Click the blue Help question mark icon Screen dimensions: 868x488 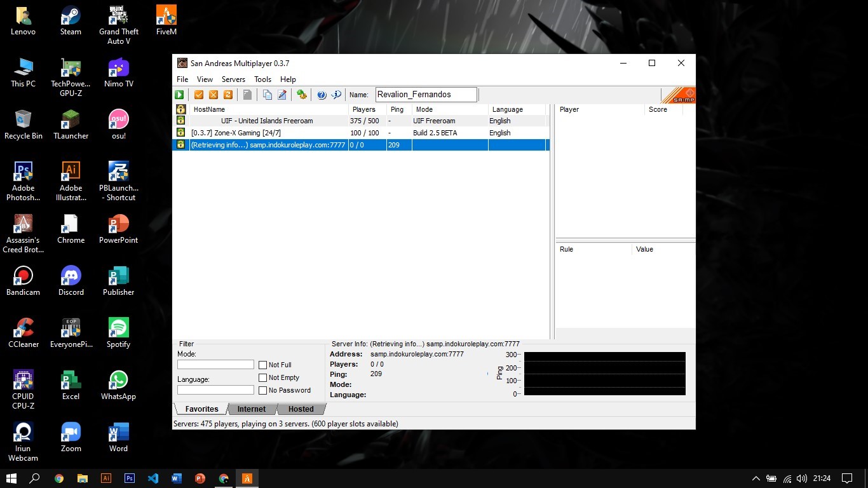pos(322,95)
